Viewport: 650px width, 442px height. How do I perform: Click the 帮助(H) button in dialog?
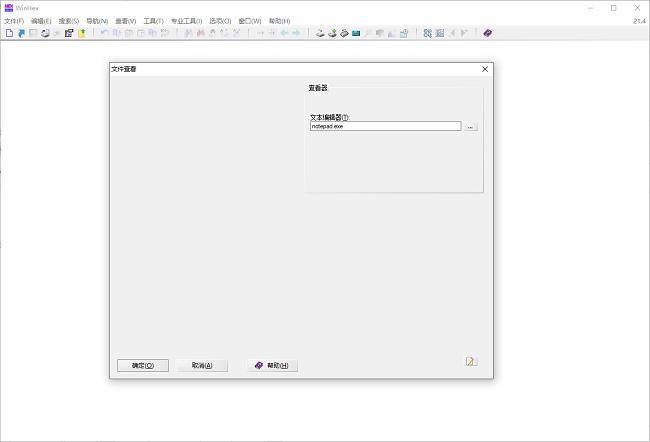(x=272, y=366)
